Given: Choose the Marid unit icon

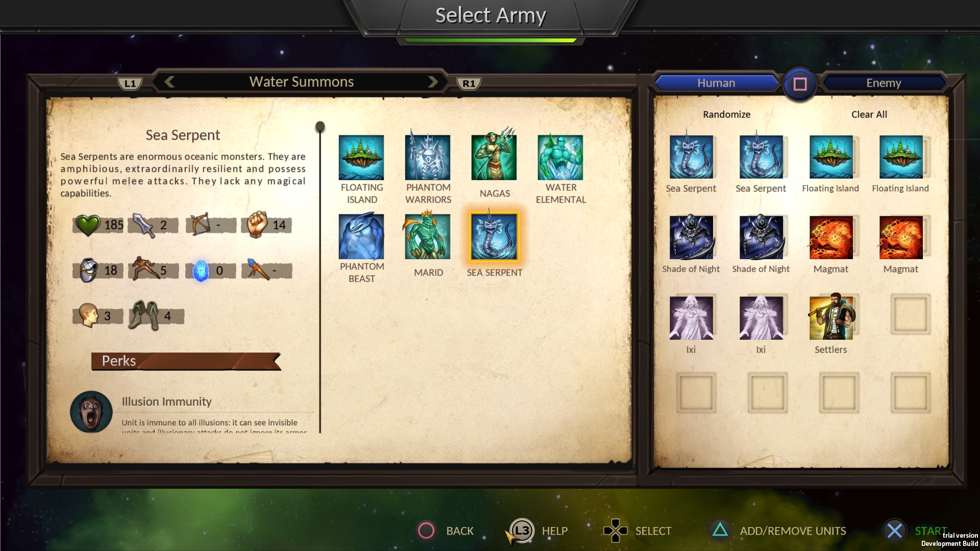Looking at the screenshot, I should tap(428, 237).
